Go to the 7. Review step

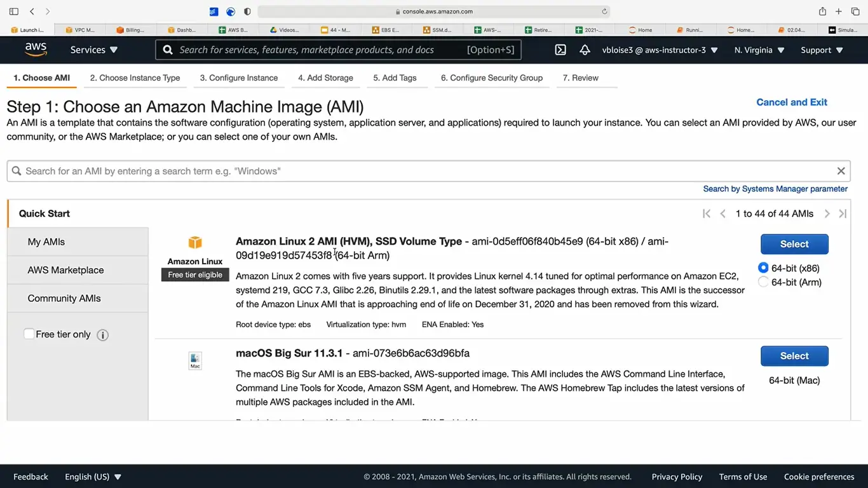click(581, 78)
